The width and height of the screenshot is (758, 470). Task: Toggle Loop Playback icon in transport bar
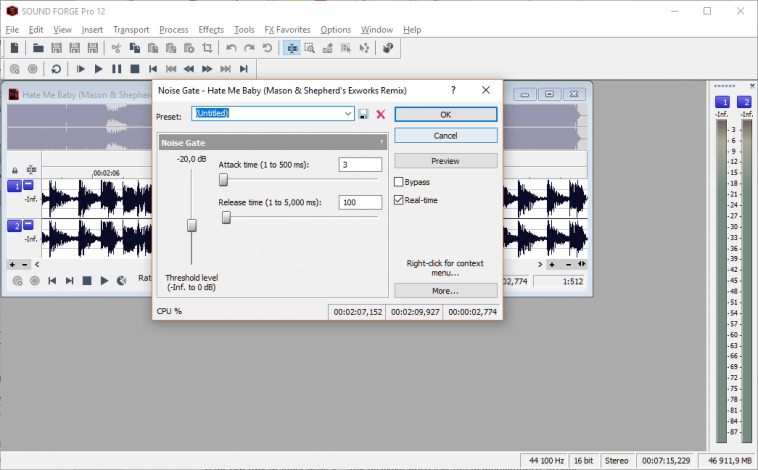(x=56, y=69)
